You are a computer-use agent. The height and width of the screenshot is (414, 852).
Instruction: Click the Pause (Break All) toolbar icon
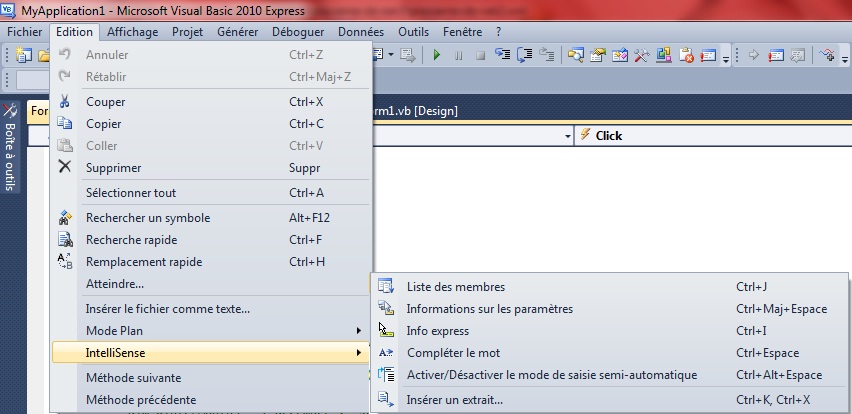459,55
